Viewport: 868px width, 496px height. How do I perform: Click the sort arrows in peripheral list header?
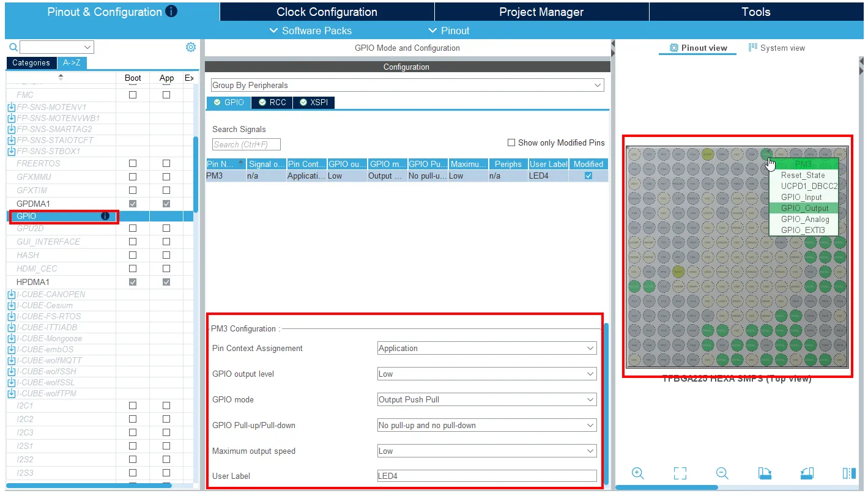point(61,77)
